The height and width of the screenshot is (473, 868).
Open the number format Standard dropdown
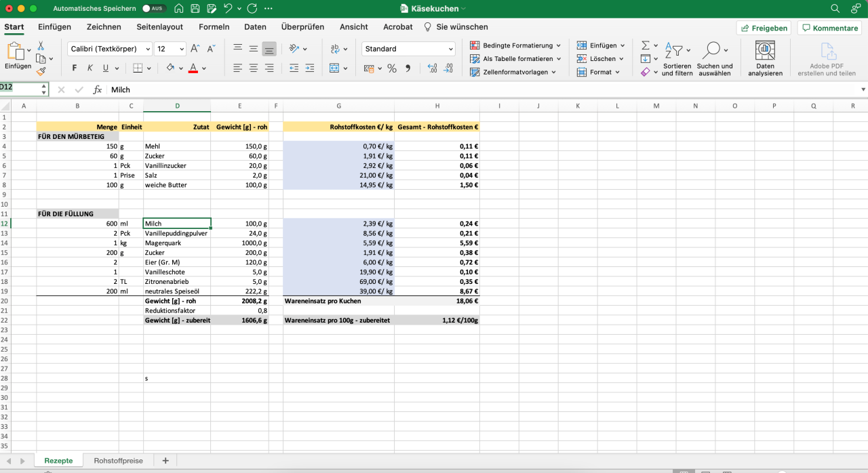(451, 49)
